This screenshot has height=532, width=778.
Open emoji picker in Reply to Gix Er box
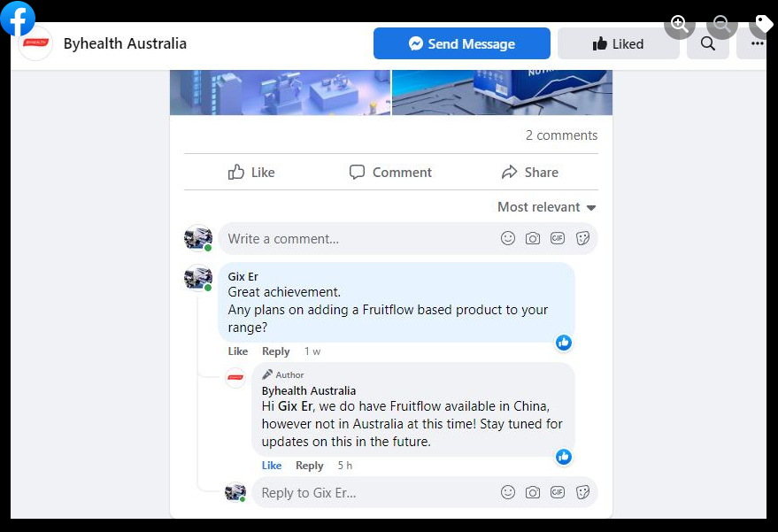pos(507,492)
